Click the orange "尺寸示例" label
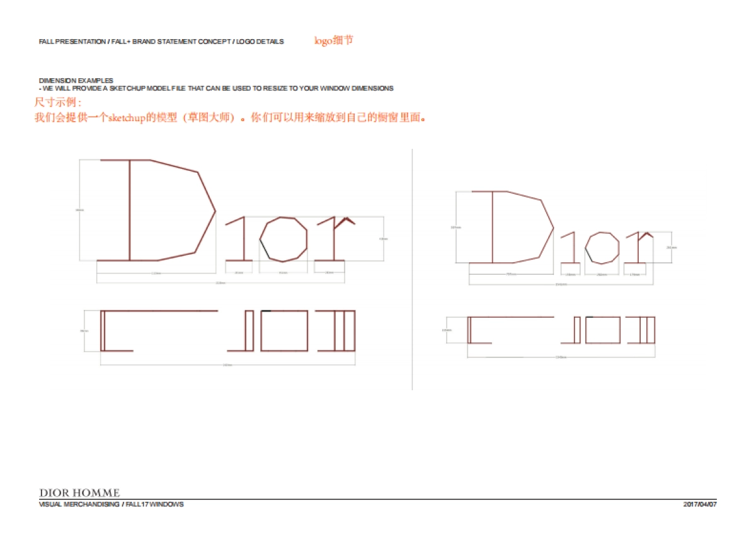Screen dimensions: 756x539 (57, 102)
